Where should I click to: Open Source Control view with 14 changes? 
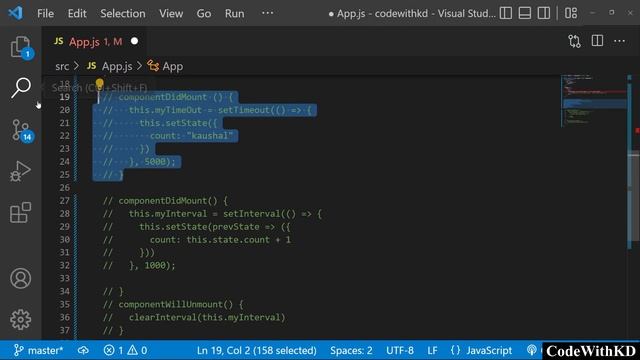(21, 130)
